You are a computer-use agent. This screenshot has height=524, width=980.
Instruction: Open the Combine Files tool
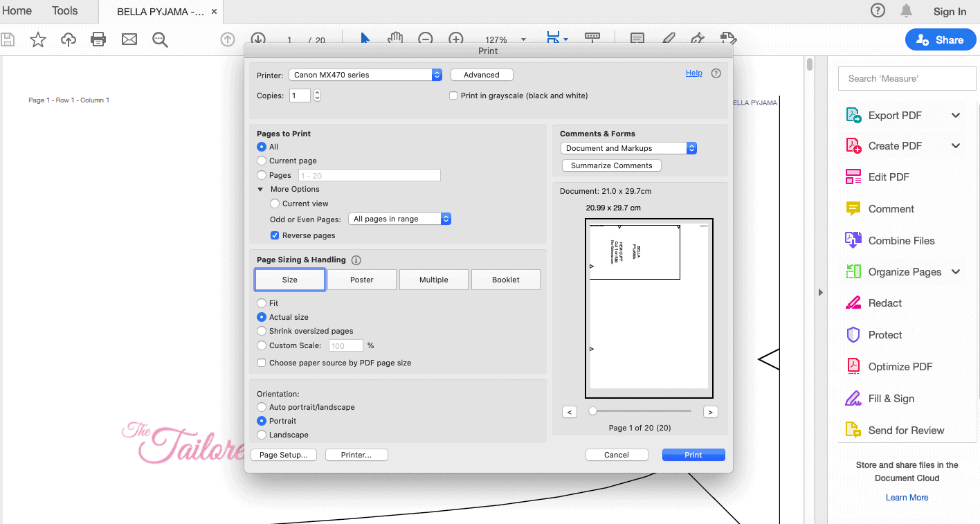tap(890, 241)
